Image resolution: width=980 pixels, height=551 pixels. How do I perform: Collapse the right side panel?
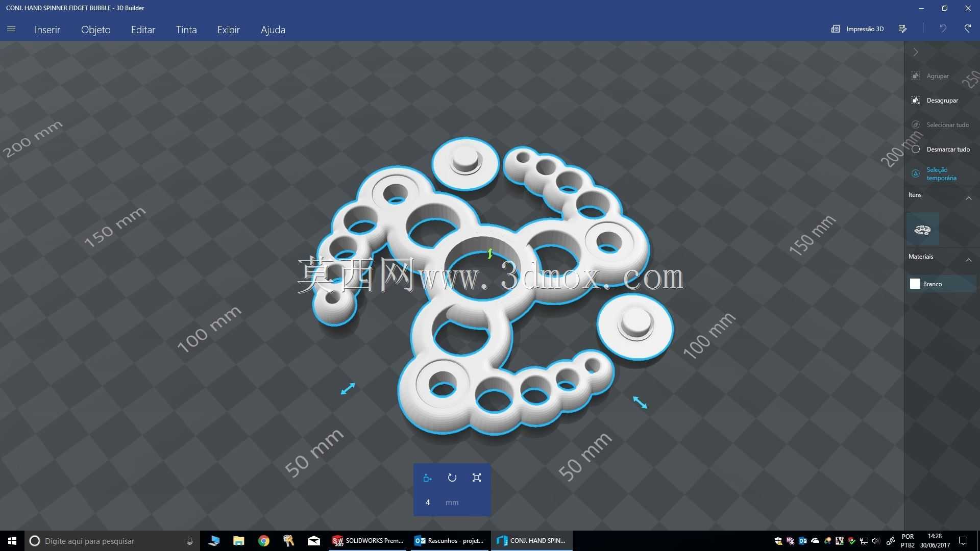coord(916,52)
